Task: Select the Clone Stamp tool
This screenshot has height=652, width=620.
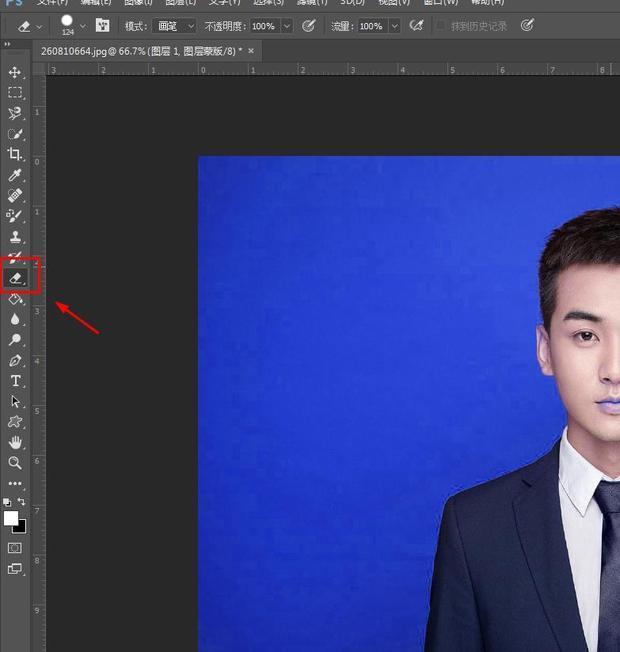Action: tap(15, 237)
